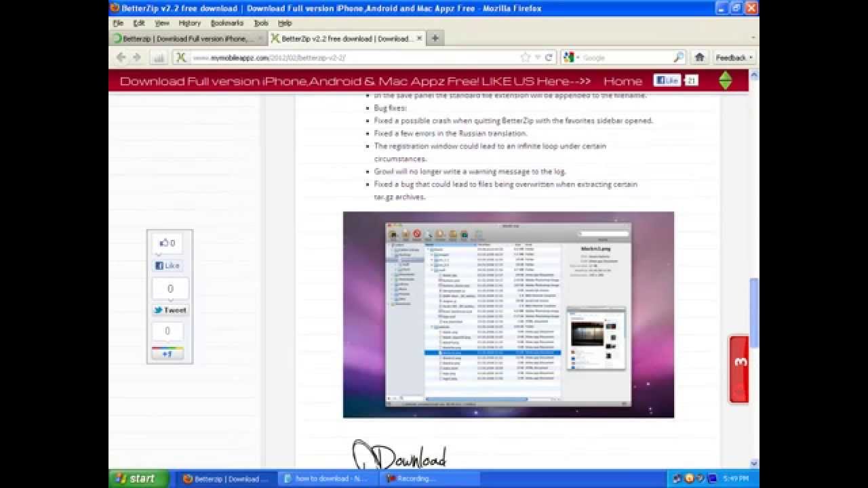Click the Tweet count box showing 0

point(170,289)
